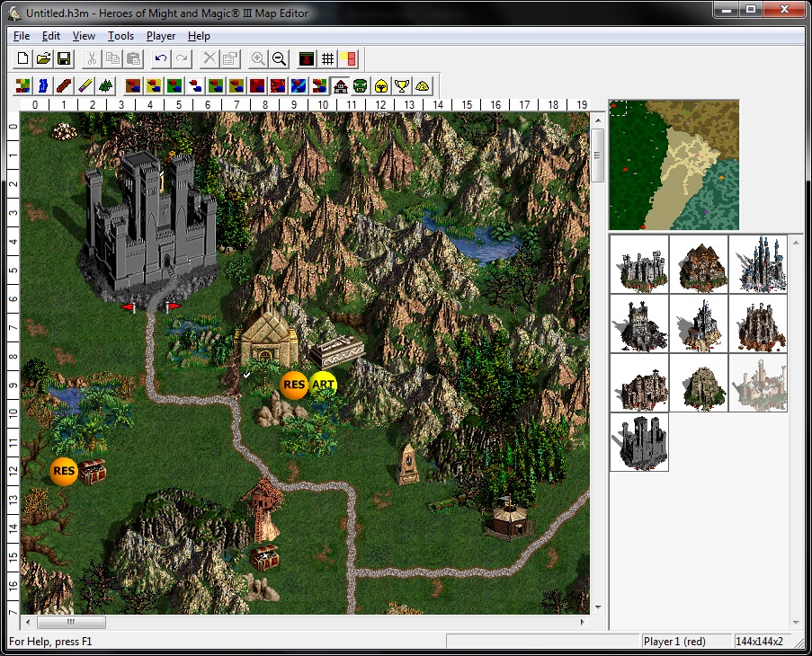Pick the Fortress town thumbnail
Screen dimensions: 812x656
[699, 383]
